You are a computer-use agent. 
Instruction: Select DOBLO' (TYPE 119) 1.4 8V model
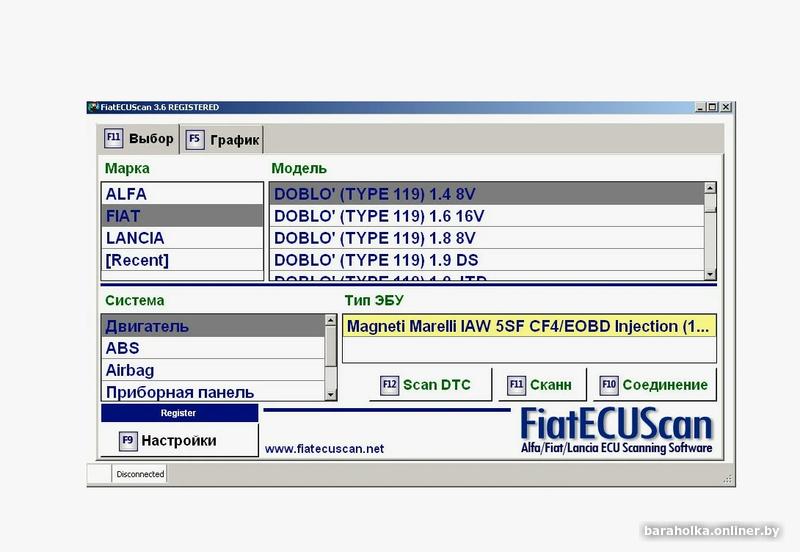[487, 194]
